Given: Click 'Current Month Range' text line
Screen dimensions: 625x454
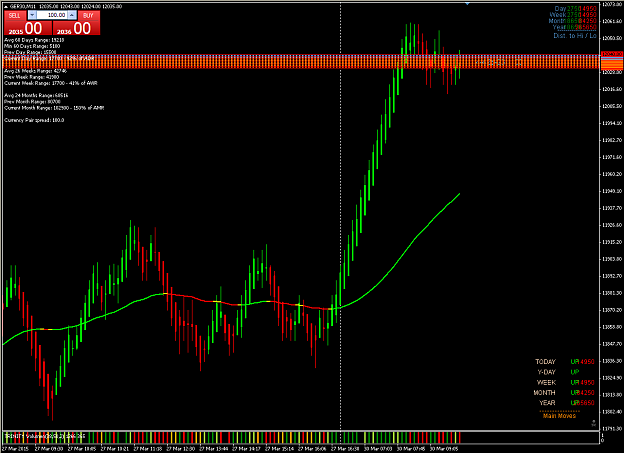Looking at the screenshot, I should [x=54, y=108].
